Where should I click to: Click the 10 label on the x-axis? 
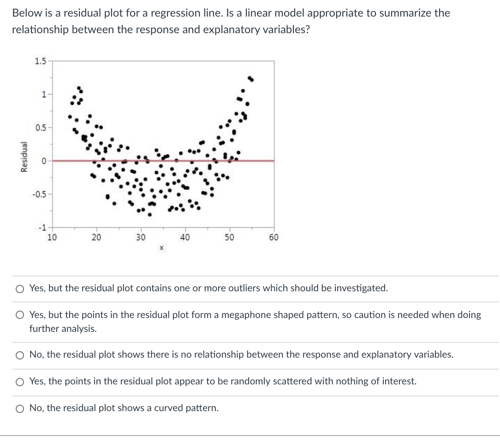tap(52, 237)
